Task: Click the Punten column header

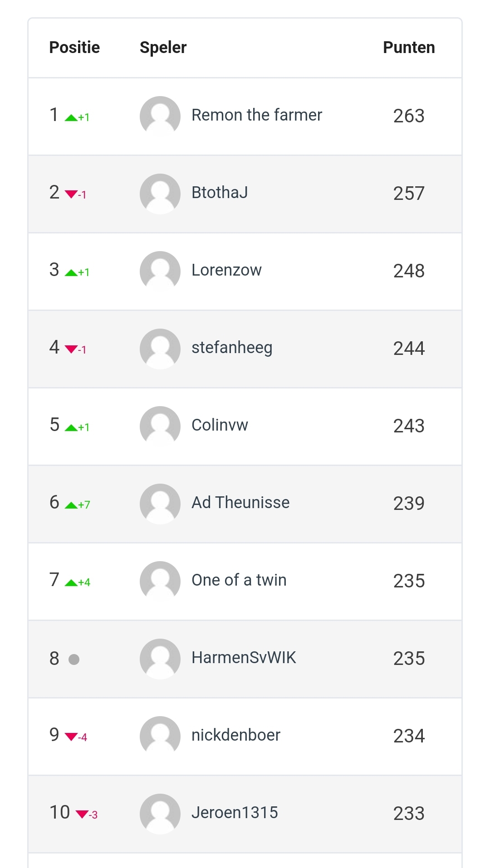Action: [409, 48]
